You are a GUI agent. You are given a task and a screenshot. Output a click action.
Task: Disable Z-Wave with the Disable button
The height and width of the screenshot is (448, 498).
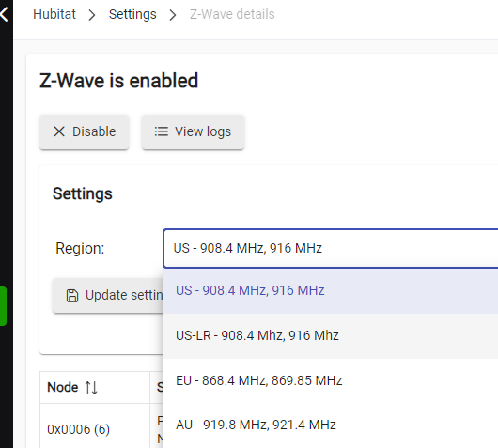point(85,131)
